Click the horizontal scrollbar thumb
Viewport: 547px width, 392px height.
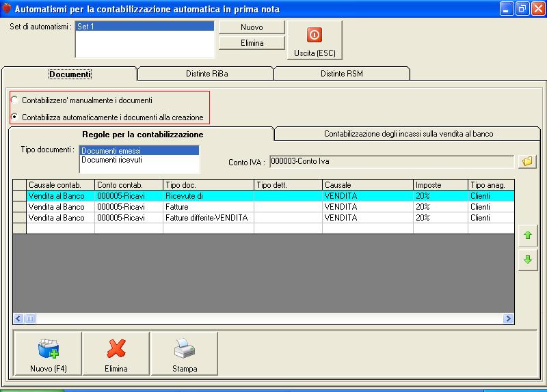30,318
